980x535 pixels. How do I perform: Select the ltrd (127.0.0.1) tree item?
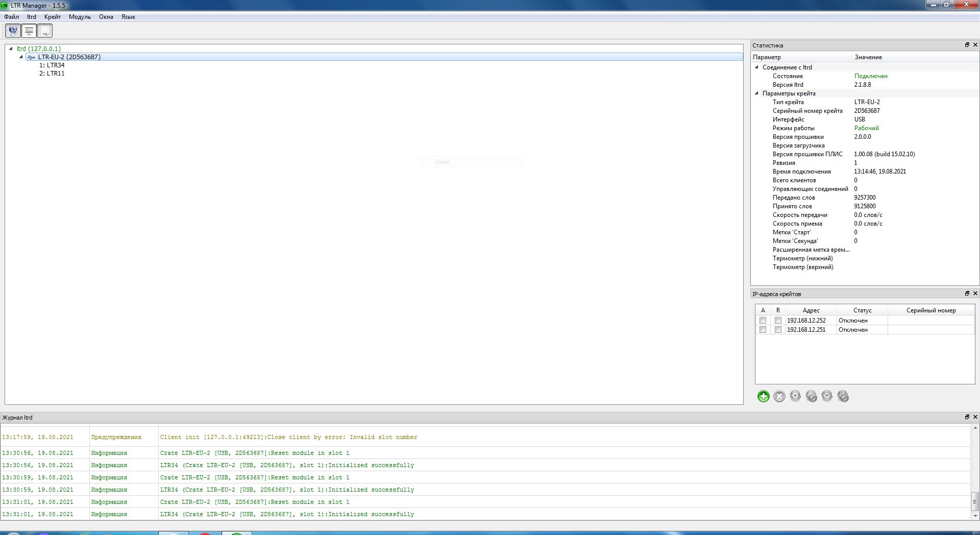click(39, 49)
